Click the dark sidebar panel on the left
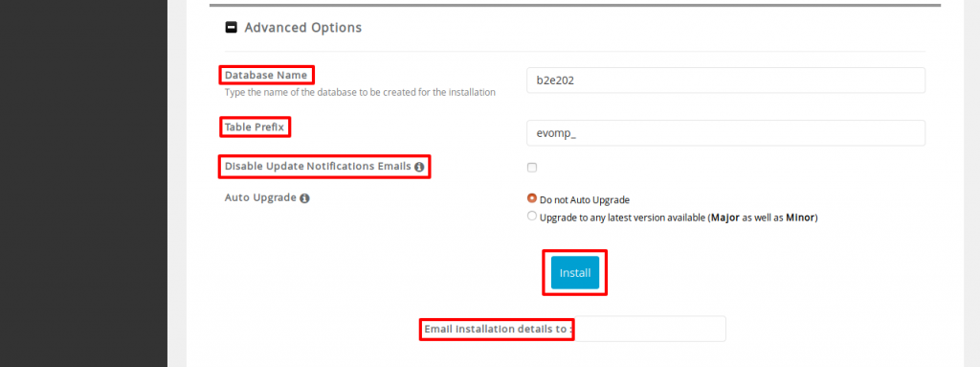Screen dimensions: 980x367 [x=84, y=184]
